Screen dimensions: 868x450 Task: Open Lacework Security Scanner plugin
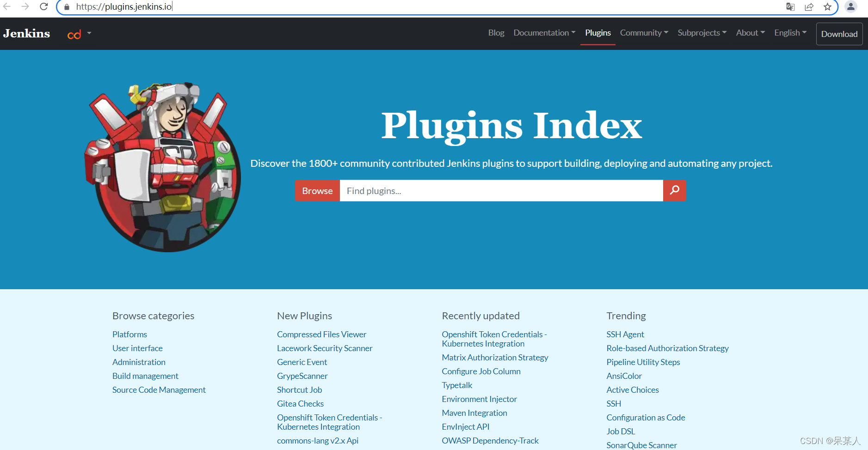(325, 348)
